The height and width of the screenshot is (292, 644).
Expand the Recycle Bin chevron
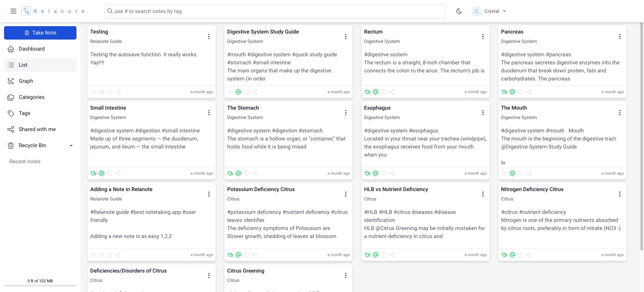tap(71, 145)
